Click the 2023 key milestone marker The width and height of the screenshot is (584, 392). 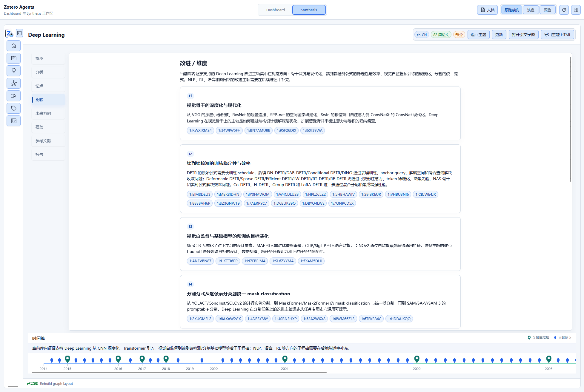click(x=549, y=359)
